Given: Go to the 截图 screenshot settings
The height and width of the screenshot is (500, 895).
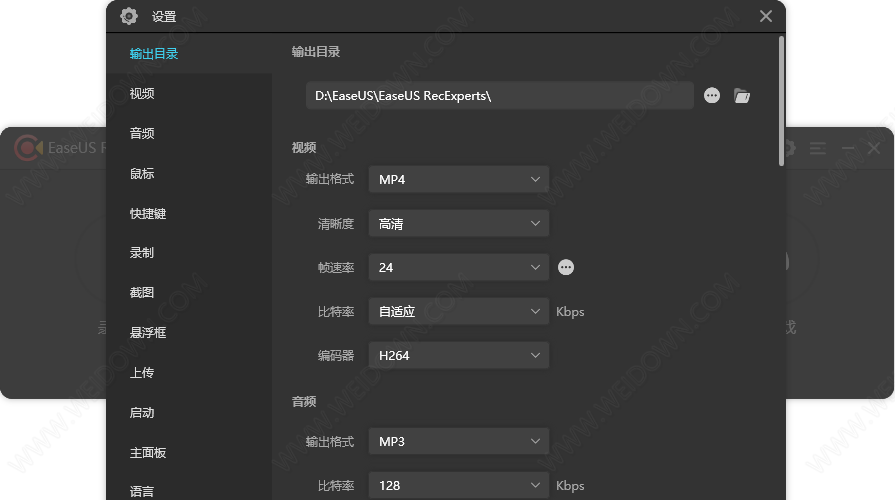Looking at the screenshot, I should 142,293.
